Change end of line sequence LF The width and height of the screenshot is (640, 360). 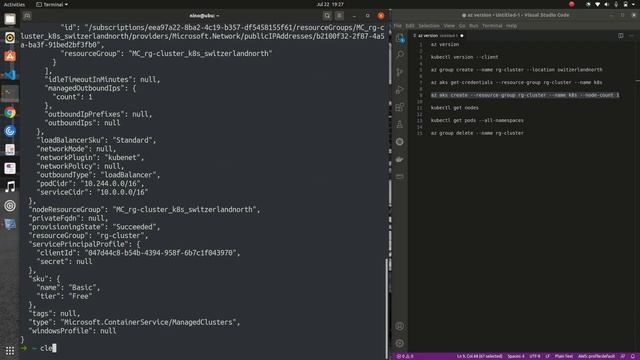[x=547, y=356]
